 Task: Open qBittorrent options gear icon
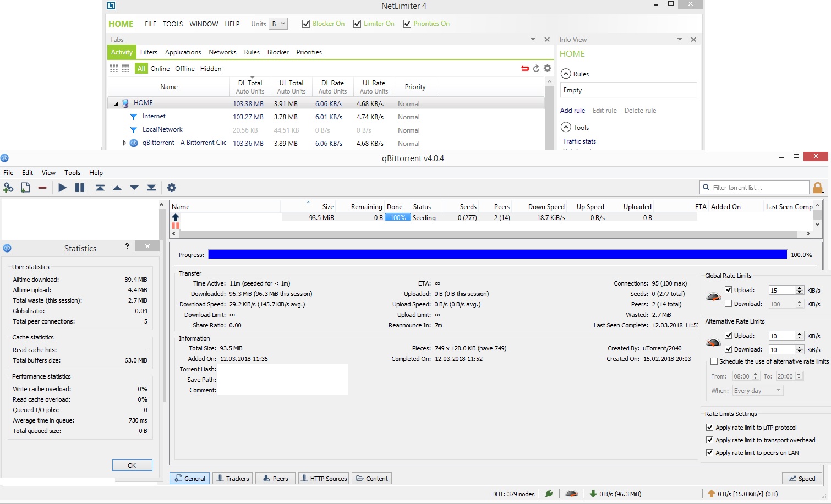(172, 188)
